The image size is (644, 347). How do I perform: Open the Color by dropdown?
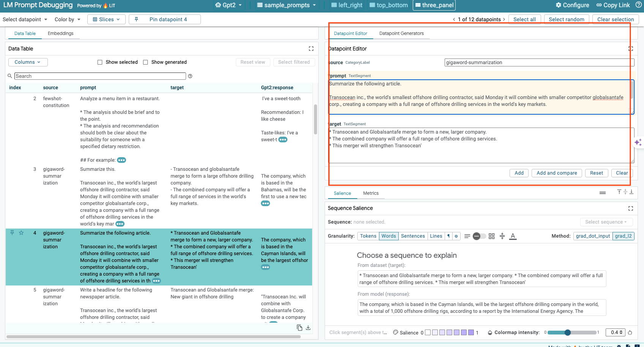point(67,19)
